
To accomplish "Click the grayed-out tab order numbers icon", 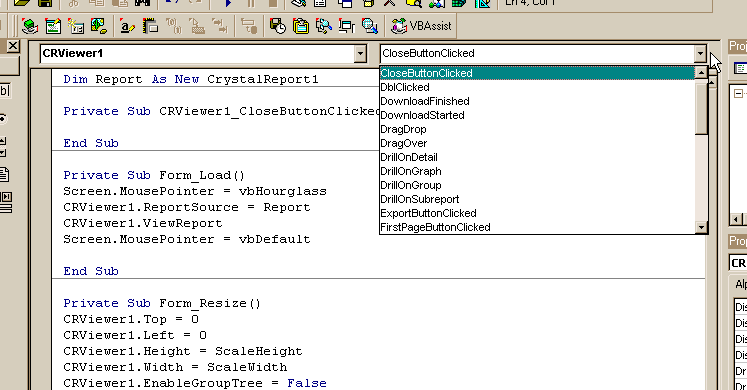I will [173, 26].
